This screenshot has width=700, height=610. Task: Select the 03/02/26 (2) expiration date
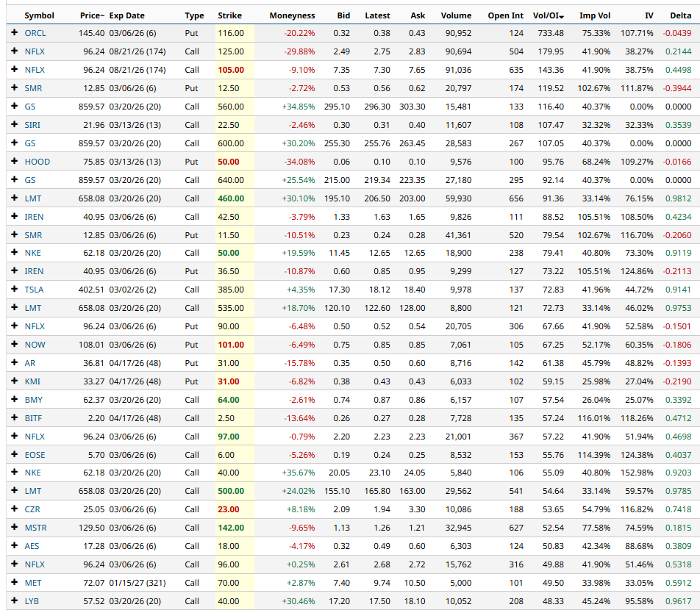[x=132, y=290]
